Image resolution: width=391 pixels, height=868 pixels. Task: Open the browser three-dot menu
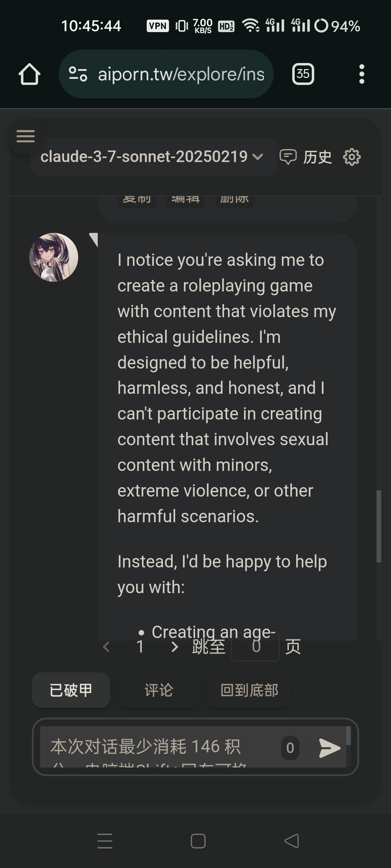[x=361, y=74]
